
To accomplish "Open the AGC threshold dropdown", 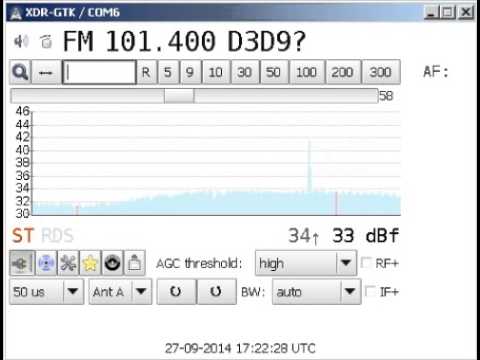I will click(306, 263).
